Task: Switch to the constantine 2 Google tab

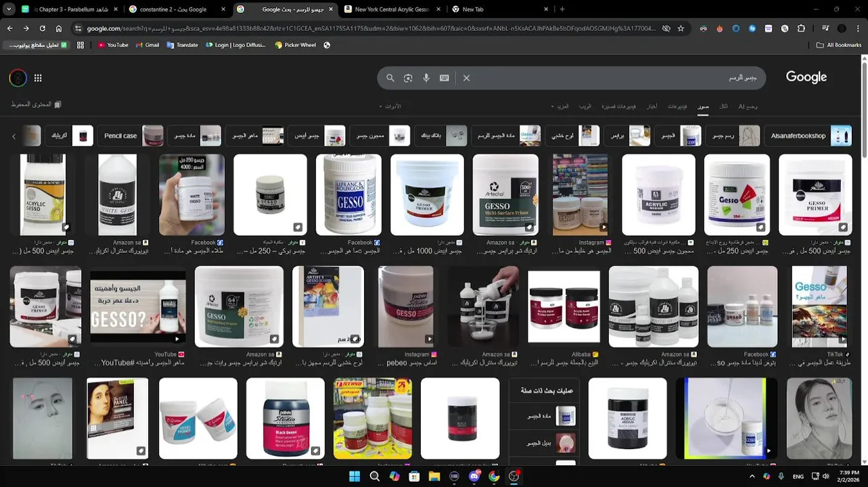Action: coord(176,9)
